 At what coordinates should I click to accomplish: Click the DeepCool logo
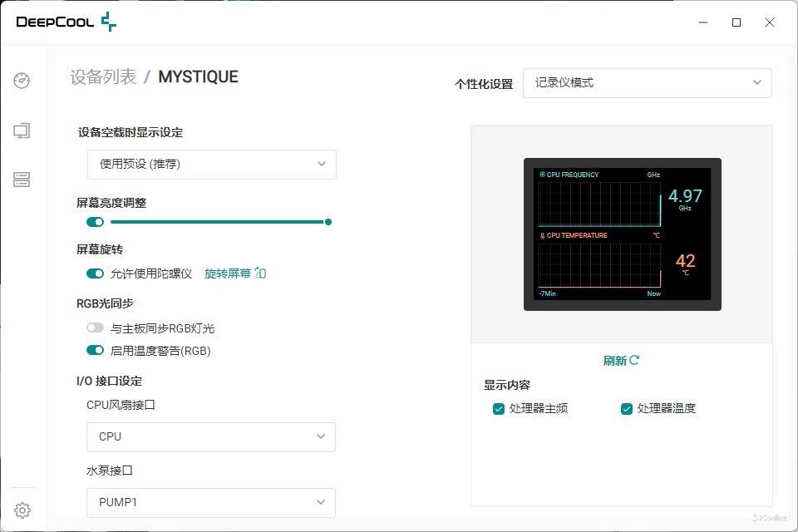coord(66,22)
